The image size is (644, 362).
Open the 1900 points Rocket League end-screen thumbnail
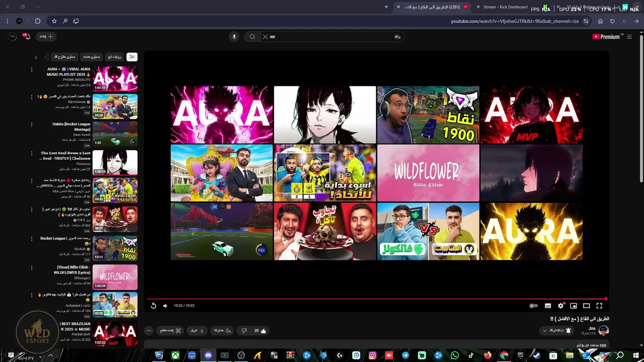pyautogui.click(x=428, y=115)
